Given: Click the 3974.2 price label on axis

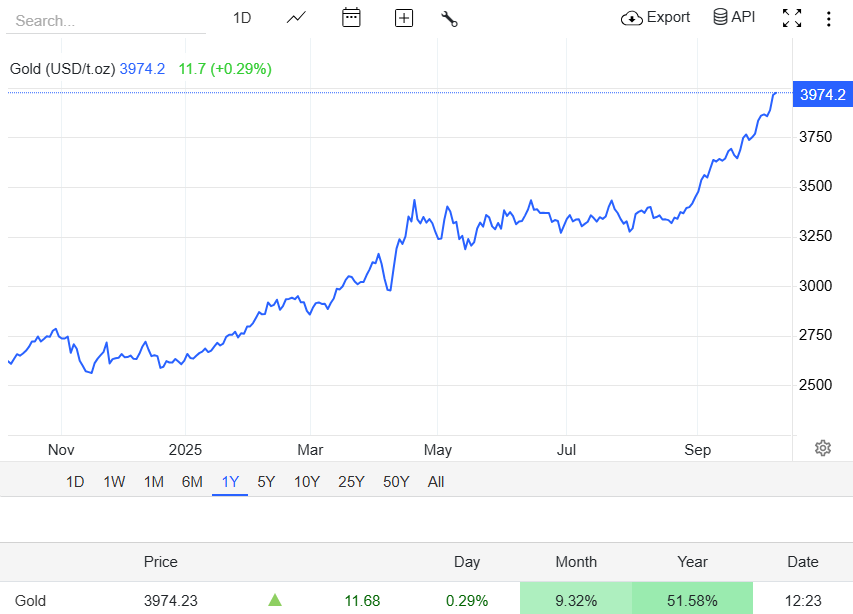Looking at the screenshot, I should (x=822, y=95).
